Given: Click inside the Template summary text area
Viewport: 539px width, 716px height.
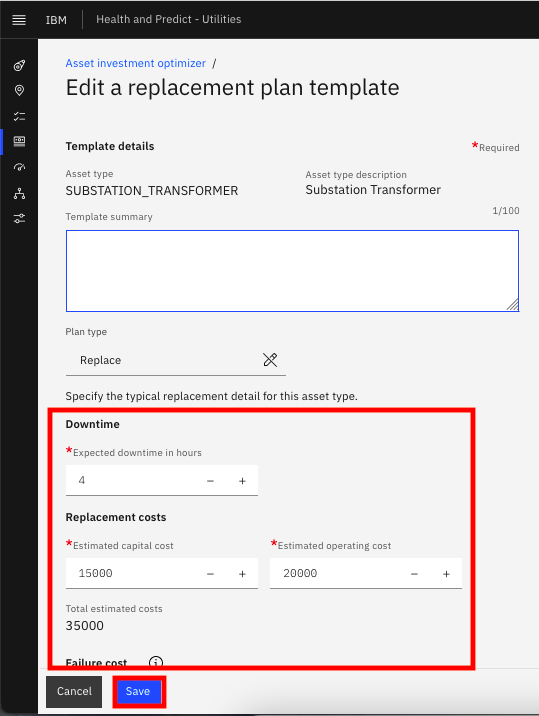Looking at the screenshot, I should tap(292, 271).
